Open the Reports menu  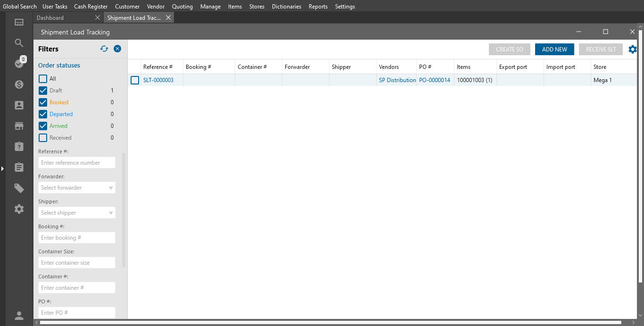pos(318,7)
